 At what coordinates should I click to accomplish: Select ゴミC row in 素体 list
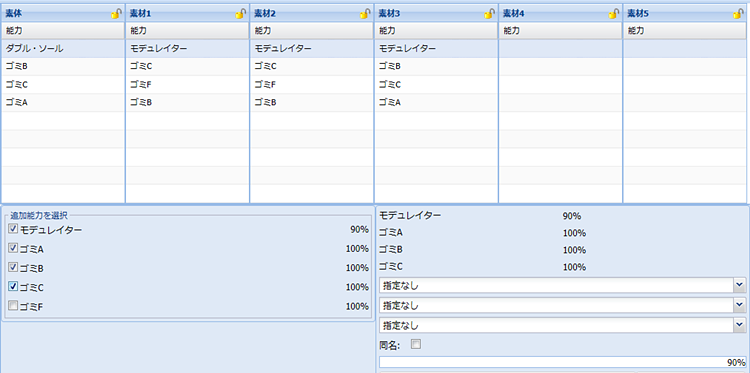(63, 85)
